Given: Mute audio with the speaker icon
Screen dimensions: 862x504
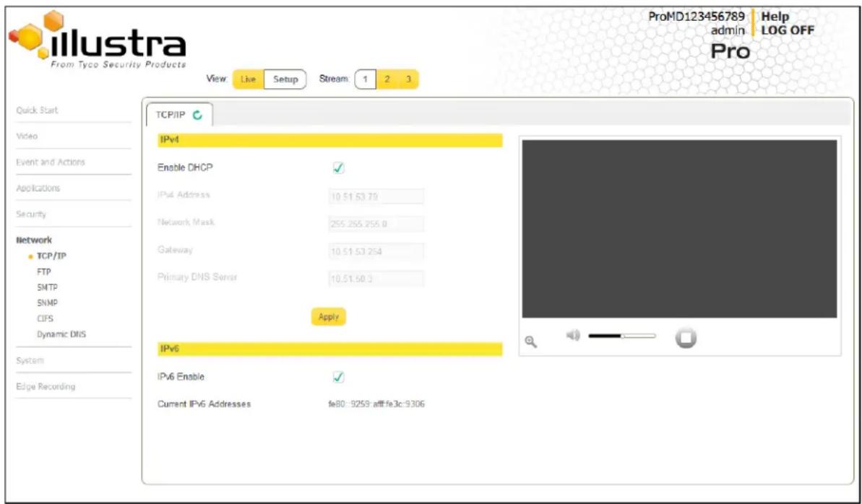Looking at the screenshot, I should coord(573,335).
